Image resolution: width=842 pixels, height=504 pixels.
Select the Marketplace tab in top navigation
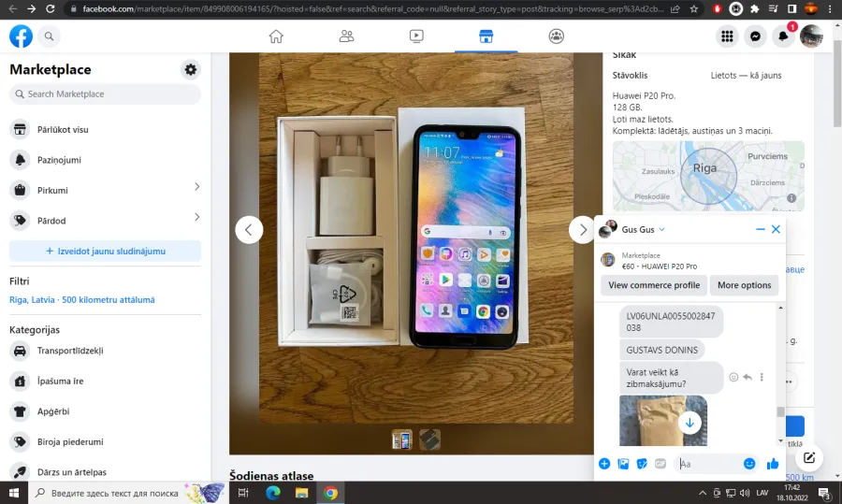point(486,36)
